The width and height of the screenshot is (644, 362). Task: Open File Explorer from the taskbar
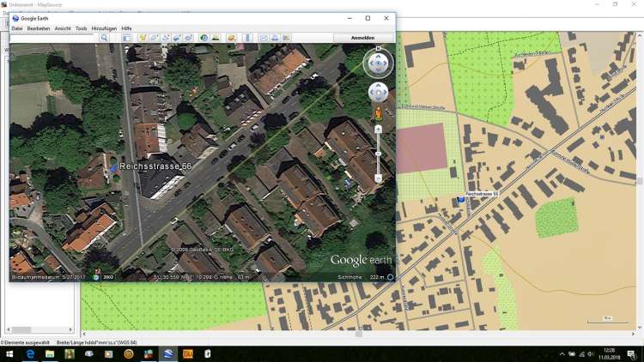click(50, 353)
